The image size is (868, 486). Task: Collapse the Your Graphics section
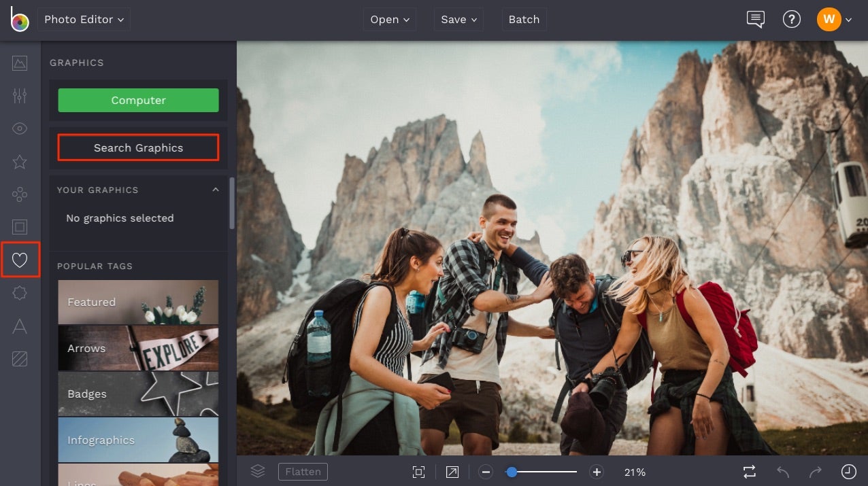[215, 190]
